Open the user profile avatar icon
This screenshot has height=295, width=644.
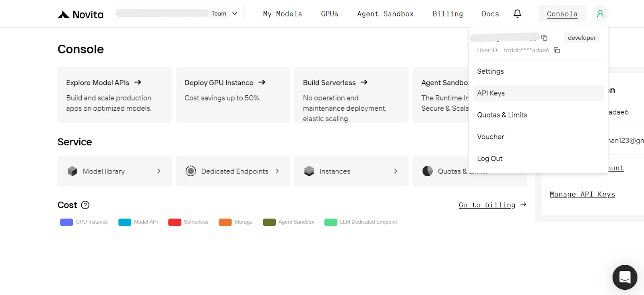pos(600,14)
